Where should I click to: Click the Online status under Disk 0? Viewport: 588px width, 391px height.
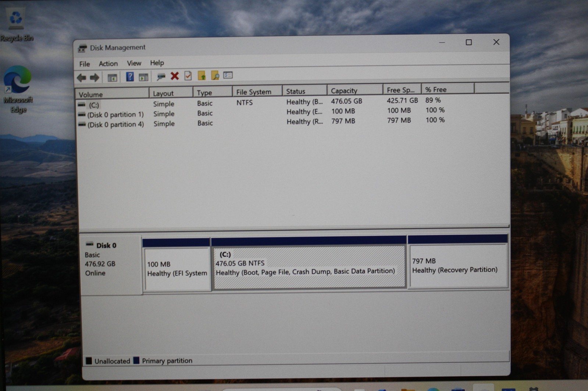click(95, 273)
